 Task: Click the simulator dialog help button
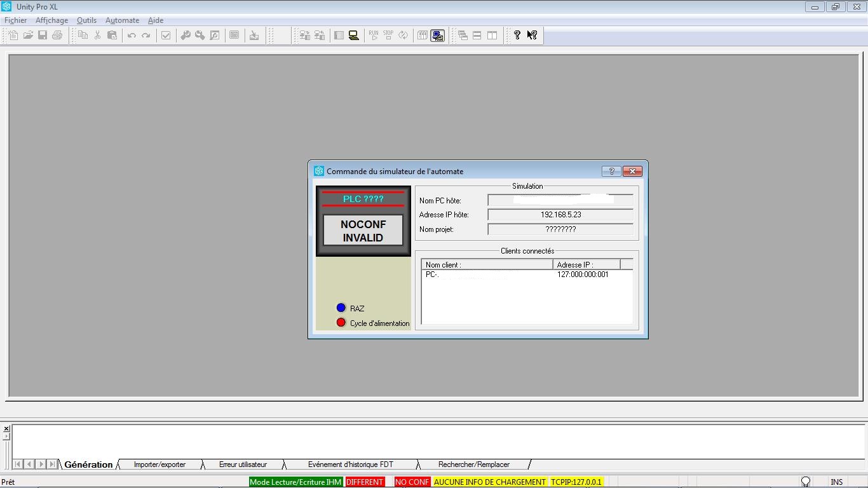click(x=611, y=172)
